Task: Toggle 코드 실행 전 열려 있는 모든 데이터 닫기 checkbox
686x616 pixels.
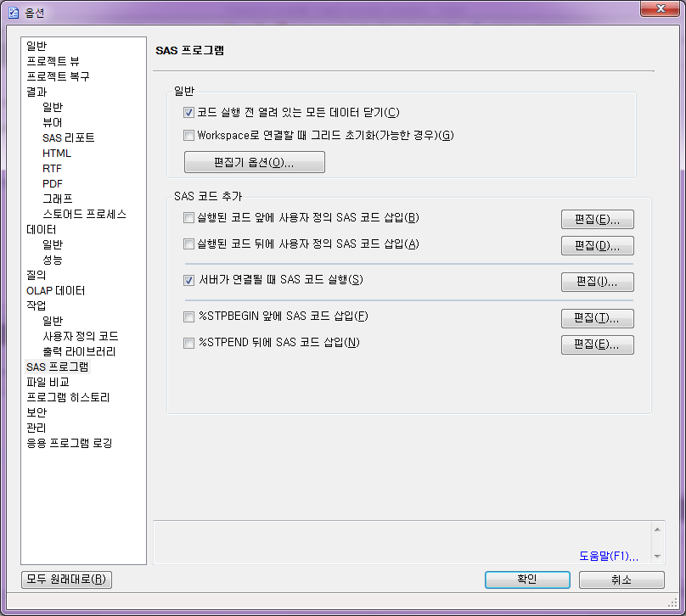Action: coord(188,112)
